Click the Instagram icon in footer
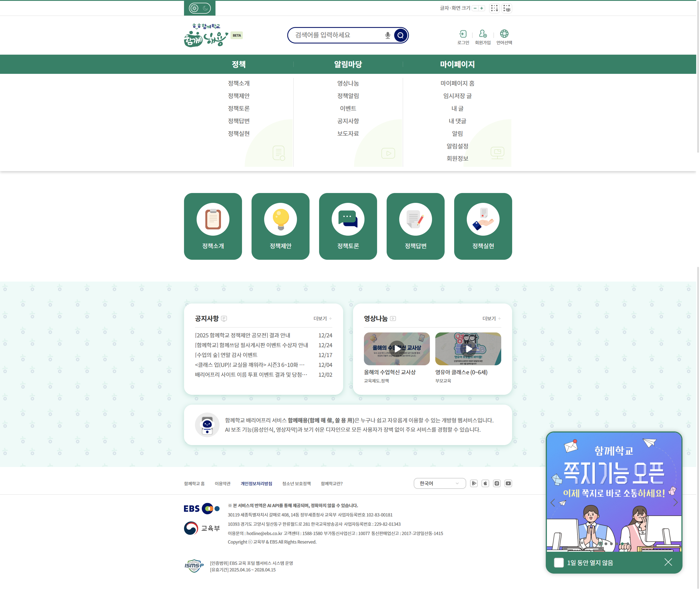 click(x=497, y=484)
